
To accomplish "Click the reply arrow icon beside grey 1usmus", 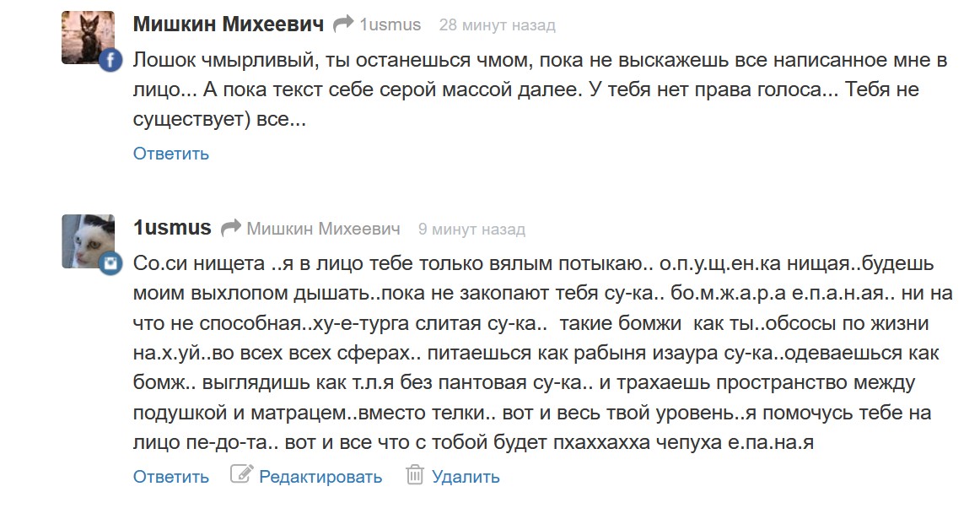I will [x=343, y=24].
